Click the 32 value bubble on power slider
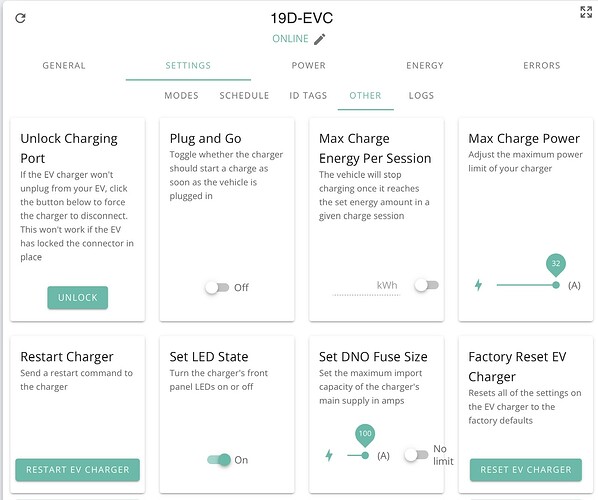The image size is (598, 500). click(556, 264)
